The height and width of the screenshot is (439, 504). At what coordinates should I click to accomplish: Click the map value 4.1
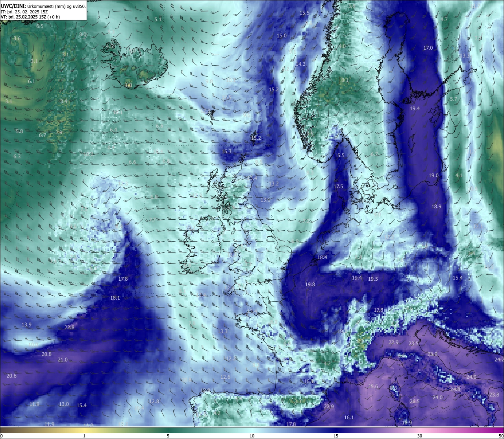coord(459,176)
